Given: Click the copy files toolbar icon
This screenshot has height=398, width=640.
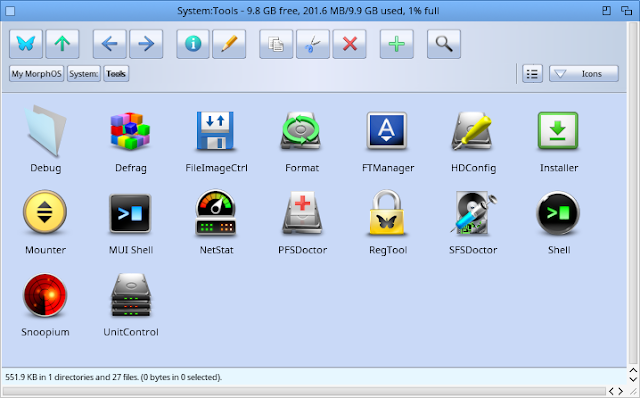Looking at the screenshot, I should 276,44.
